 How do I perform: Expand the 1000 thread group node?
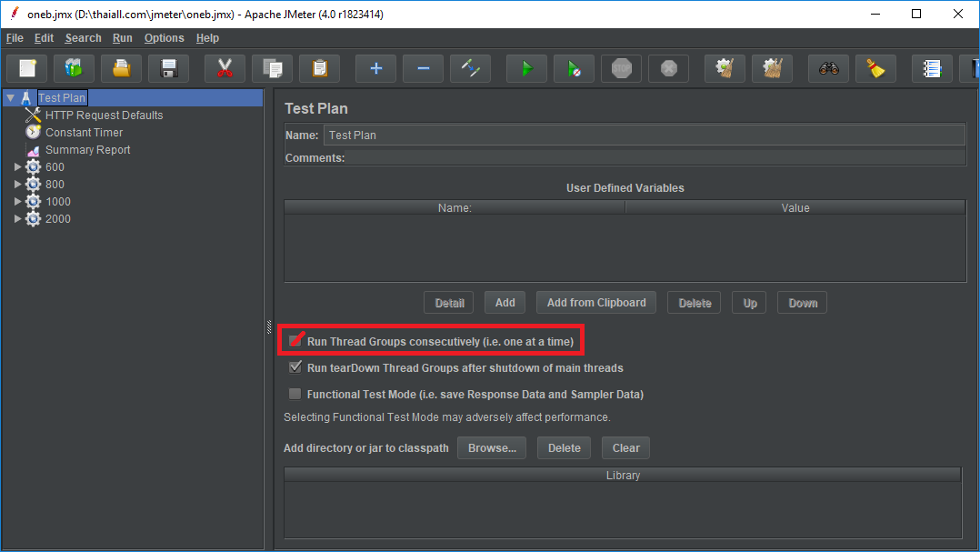pos(17,202)
